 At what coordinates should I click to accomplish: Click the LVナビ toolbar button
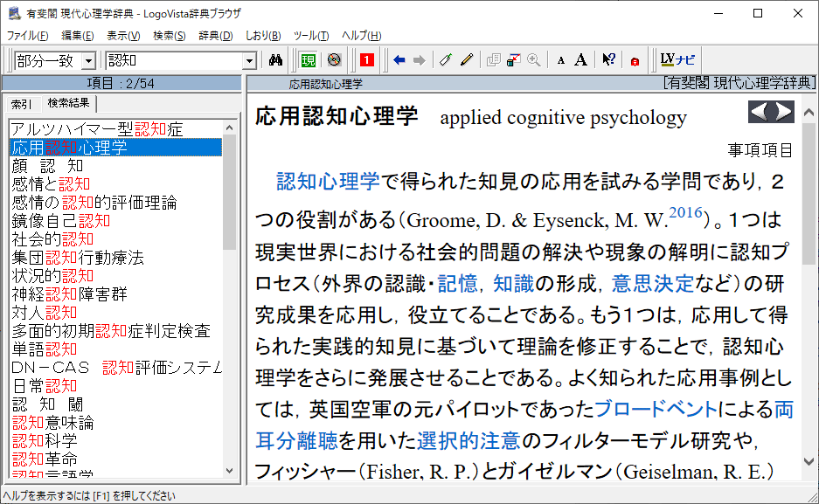click(678, 60)
